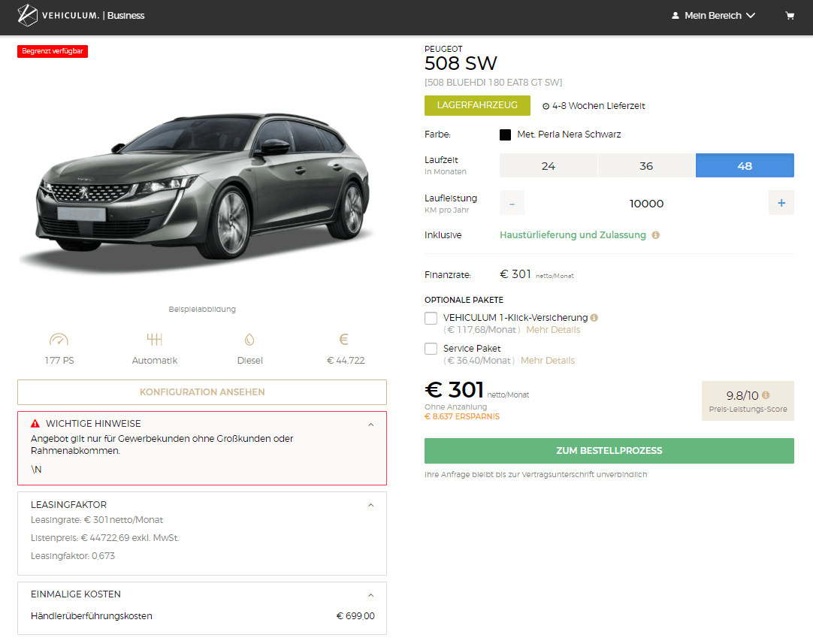The image size is (813, 644).
Task: Open Mehr Details for 1-Klick-Versicherung
Action: click(553, 330)
